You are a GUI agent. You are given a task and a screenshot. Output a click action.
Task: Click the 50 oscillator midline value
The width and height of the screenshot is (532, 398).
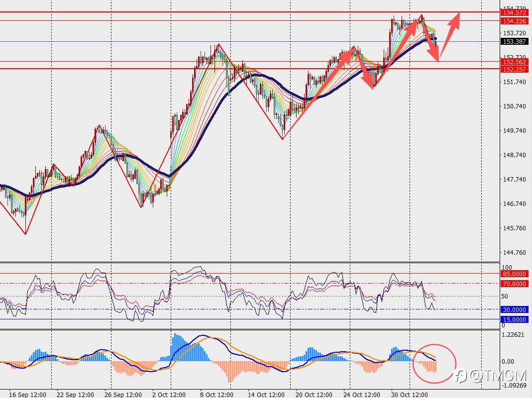coord(505,297)
